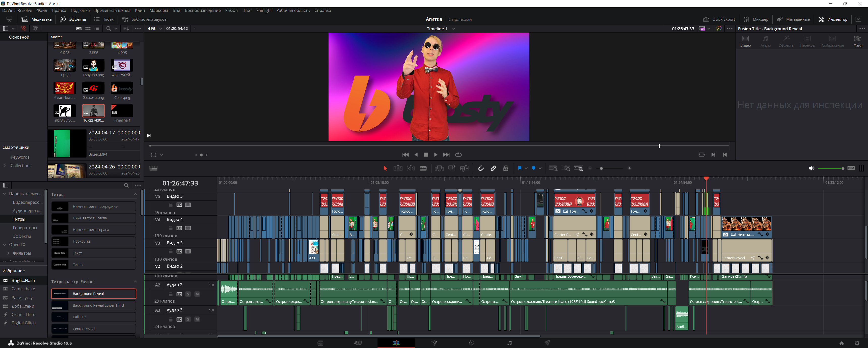Expand the Collections smart bin
Viewport: 868px width, 348px height.
[5, 166]
